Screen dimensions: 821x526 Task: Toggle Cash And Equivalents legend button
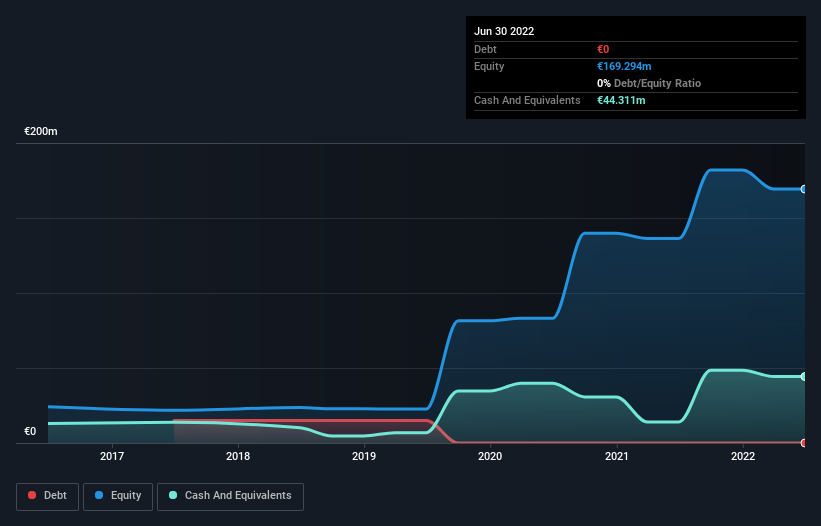(230, 496)
